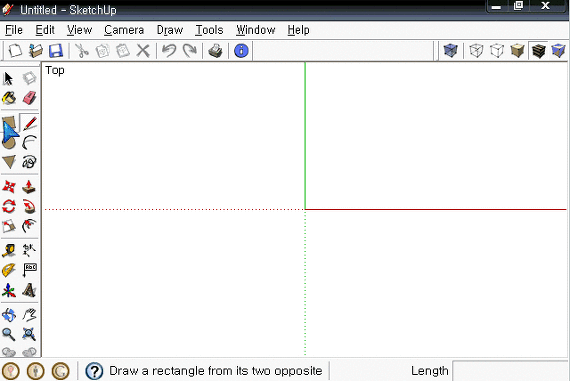The image size is (570, 381).
Task: Create a new file from toolbar
Action: [15, 51]
